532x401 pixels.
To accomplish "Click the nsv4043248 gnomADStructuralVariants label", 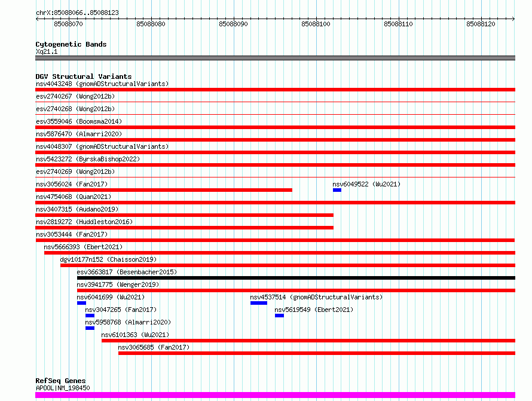I will point(102,84).
